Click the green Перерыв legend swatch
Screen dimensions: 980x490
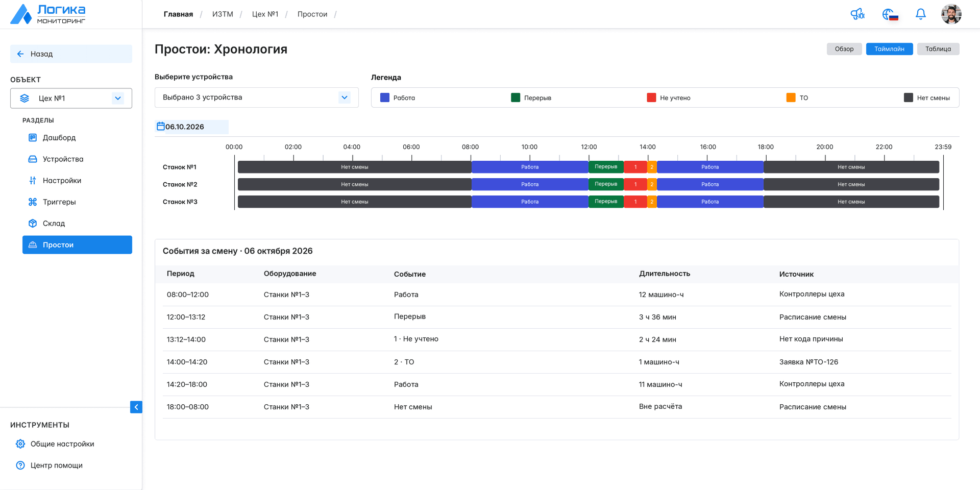pos(516,97)
